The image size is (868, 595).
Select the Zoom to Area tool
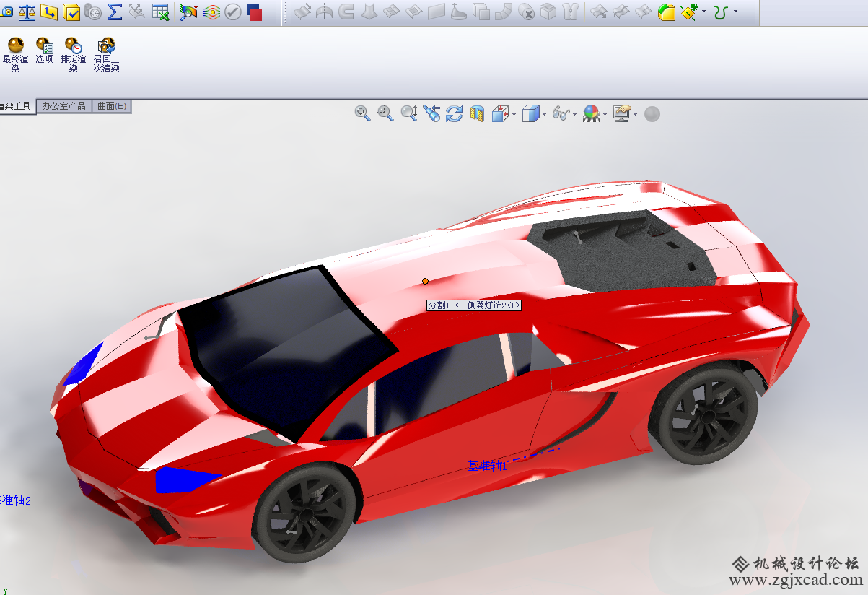(x=385, y=113)
